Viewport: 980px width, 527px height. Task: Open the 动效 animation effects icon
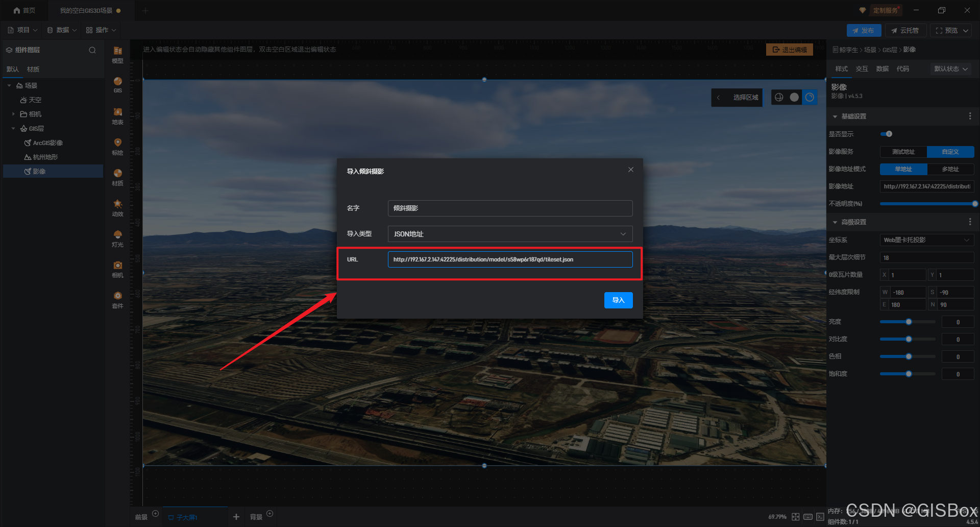click(x=117, y=208)
